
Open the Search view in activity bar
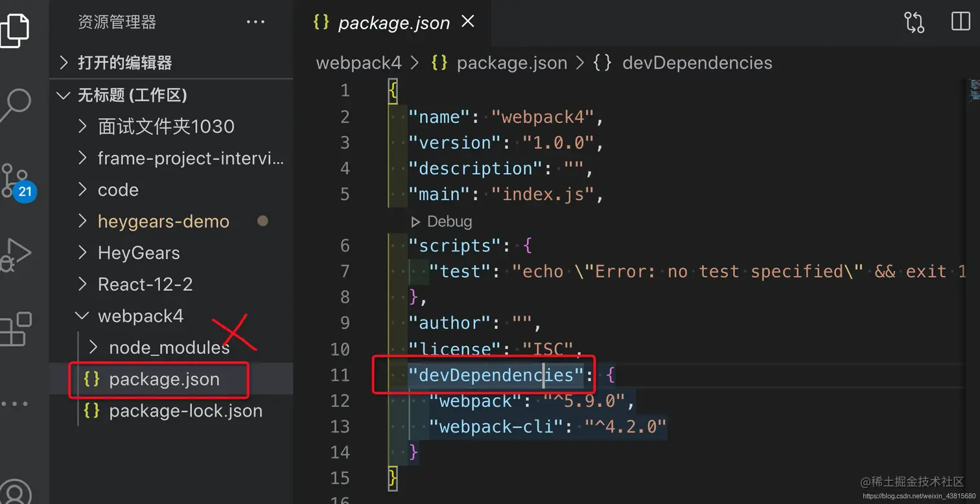point(16,105)
